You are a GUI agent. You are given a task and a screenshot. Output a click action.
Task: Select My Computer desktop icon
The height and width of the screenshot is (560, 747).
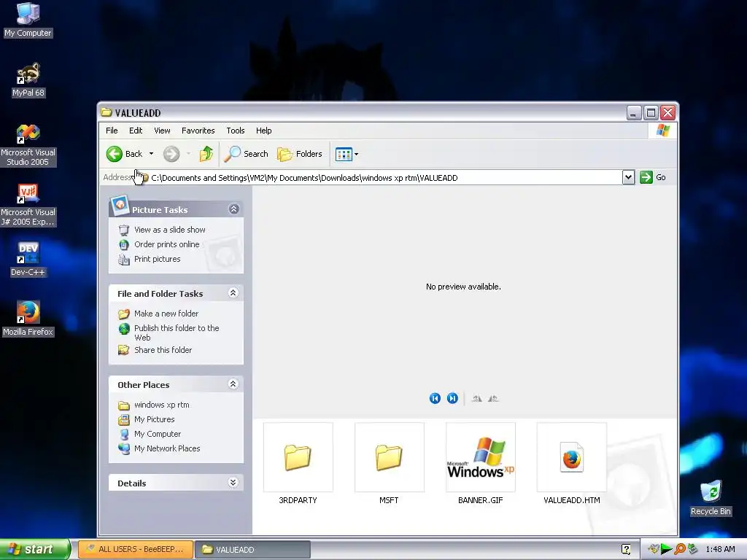click(28, 20)
